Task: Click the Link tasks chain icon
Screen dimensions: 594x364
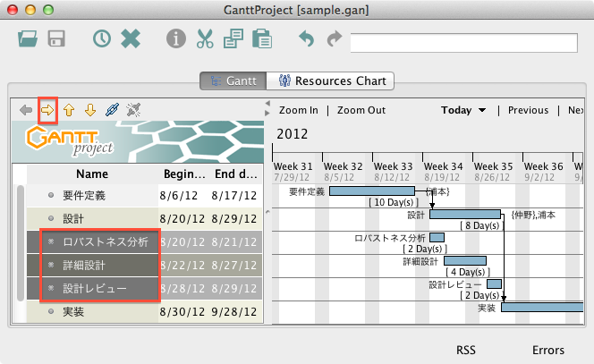Action: [112, 110]
